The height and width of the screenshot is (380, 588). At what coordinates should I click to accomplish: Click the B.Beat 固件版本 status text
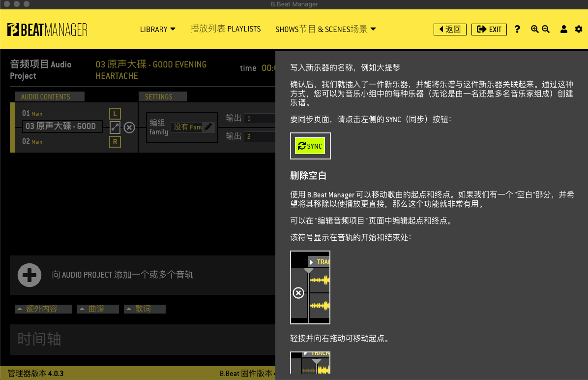pyautogui.click(x=247, y=373)
